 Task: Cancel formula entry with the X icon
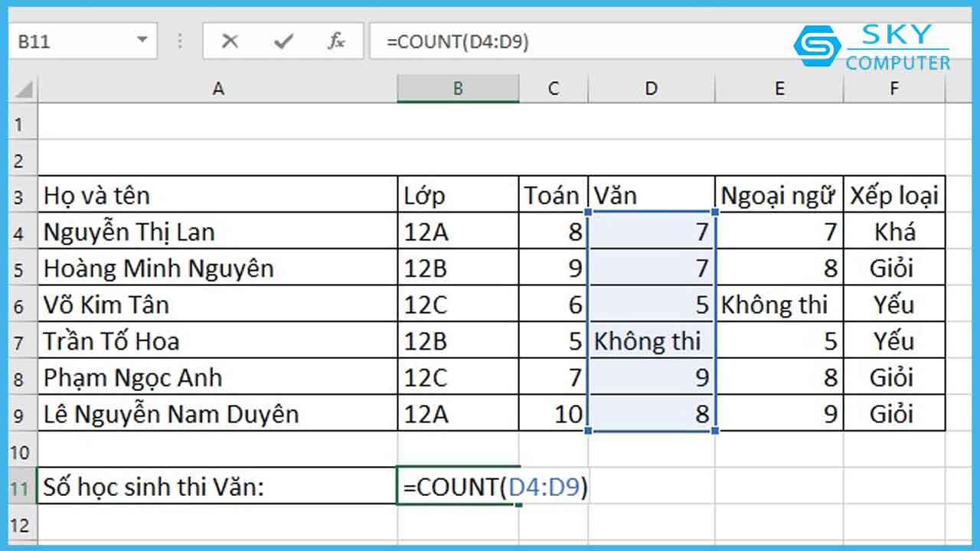click(x=229, y=41)
